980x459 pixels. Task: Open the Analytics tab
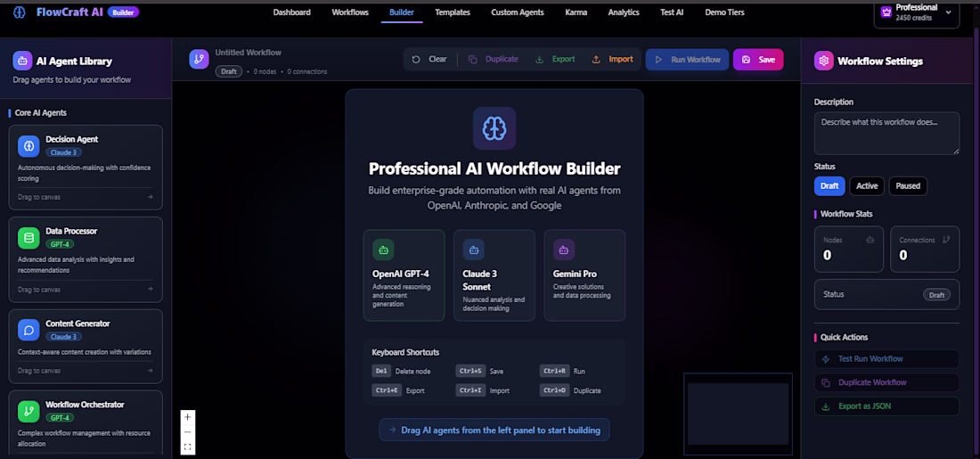[624, 12]
